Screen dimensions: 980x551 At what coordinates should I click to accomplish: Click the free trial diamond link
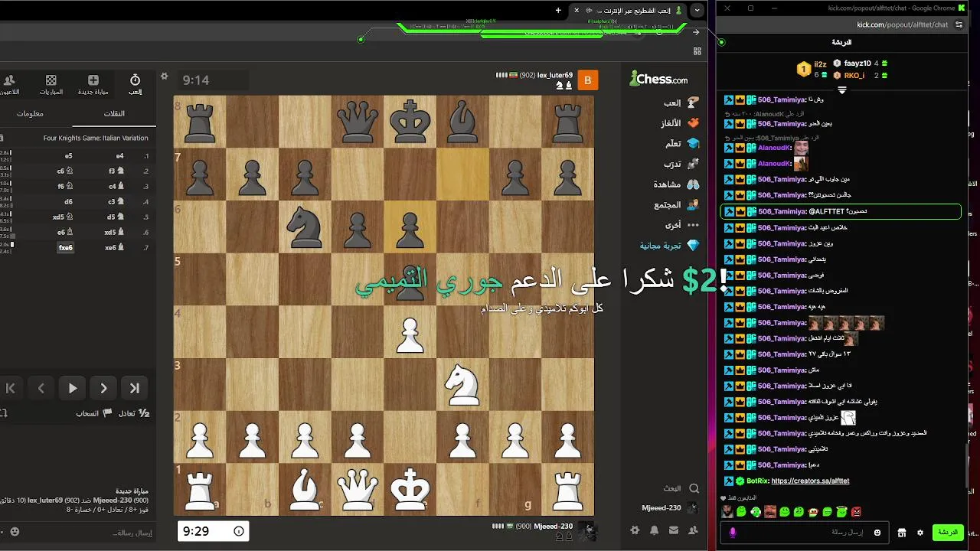(671, 246)
